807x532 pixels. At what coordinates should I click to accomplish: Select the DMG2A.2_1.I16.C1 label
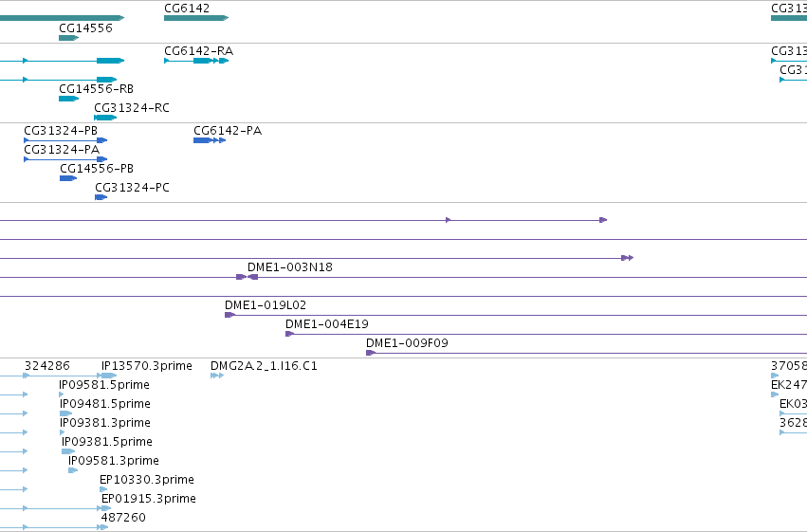264,366
